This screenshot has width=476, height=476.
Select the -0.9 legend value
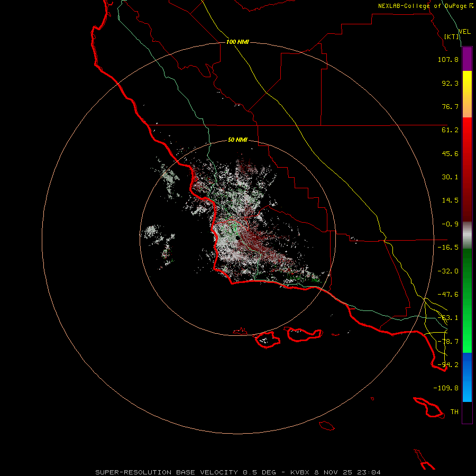pyautogui.click(x=450, y=224)
